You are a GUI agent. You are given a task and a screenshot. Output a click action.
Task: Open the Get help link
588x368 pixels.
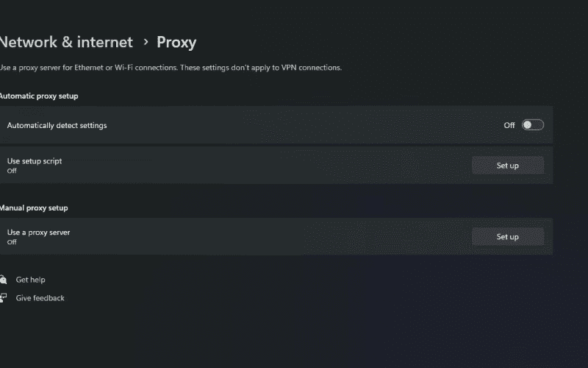pos(30,280)
